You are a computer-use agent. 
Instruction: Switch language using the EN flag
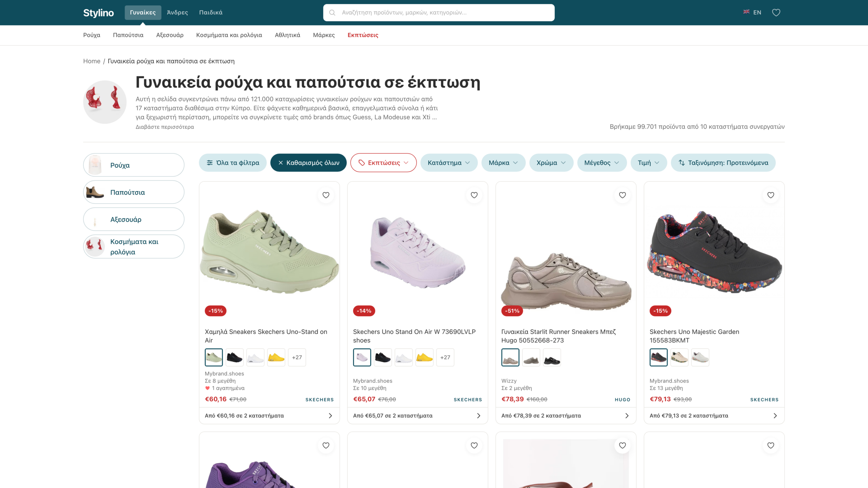[x=752, y=13]
